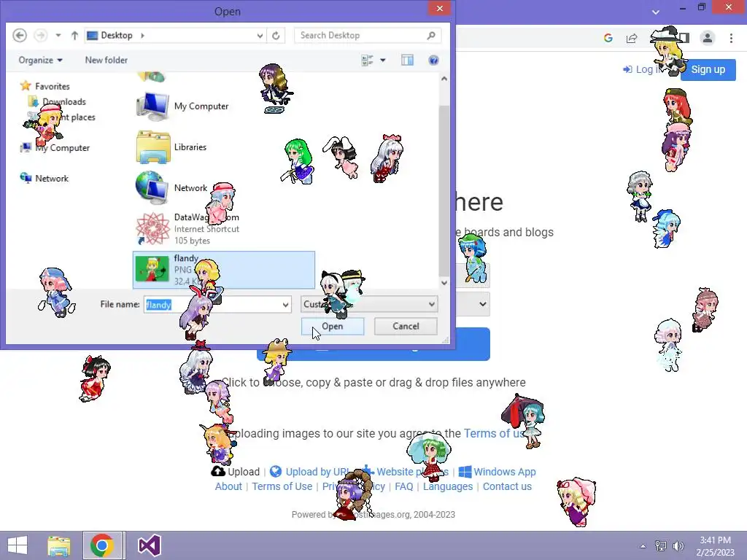Click Windows App link
Image resolution: width=747 pixels, height=560 pixels.
coord(505,472)
